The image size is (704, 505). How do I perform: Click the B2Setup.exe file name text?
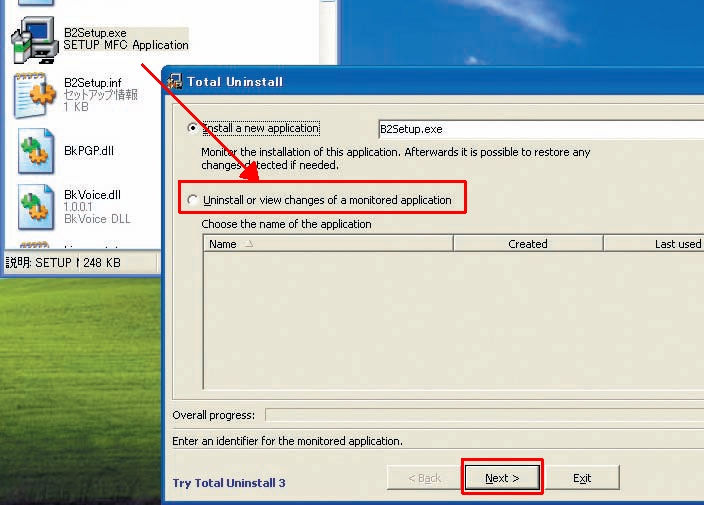click(x=95, y=33)
